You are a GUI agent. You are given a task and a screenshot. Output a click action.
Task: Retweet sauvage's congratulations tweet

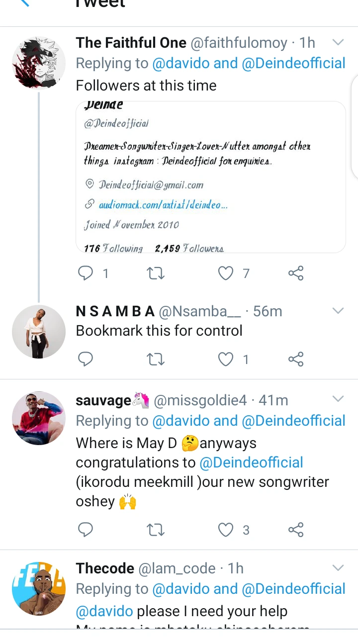pyautogui.click(x=156, y=530)
